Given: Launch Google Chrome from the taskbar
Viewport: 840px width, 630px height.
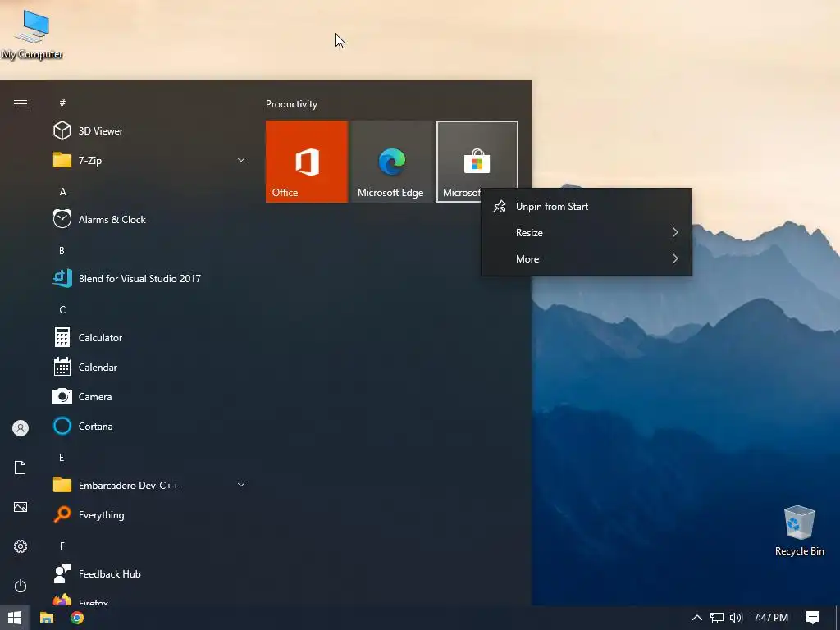Looking at the screenshot, I should [x=77, y=618].
